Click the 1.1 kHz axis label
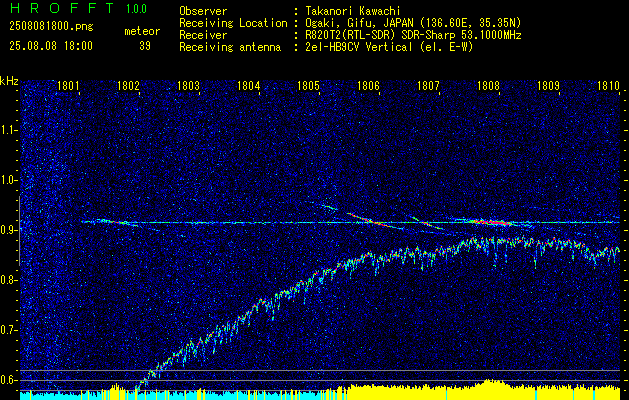Image resolution: width=629 pixels, height=400 pixels. 8,130
